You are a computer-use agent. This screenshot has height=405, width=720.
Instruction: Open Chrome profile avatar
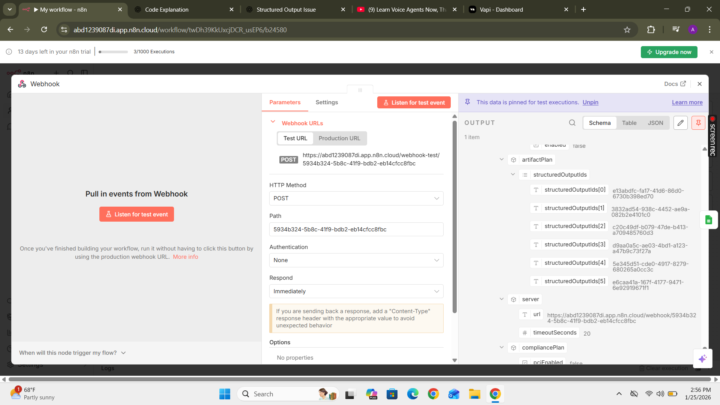tap(693, 29)
